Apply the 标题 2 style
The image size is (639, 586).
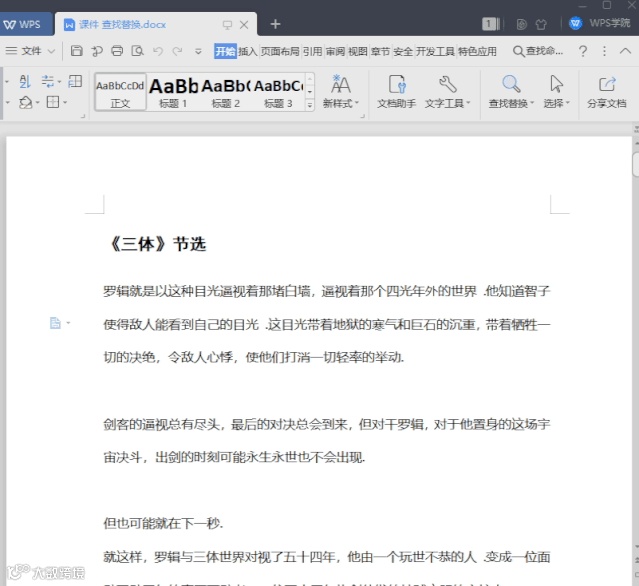pyautogui.click(x=225, y=92)
